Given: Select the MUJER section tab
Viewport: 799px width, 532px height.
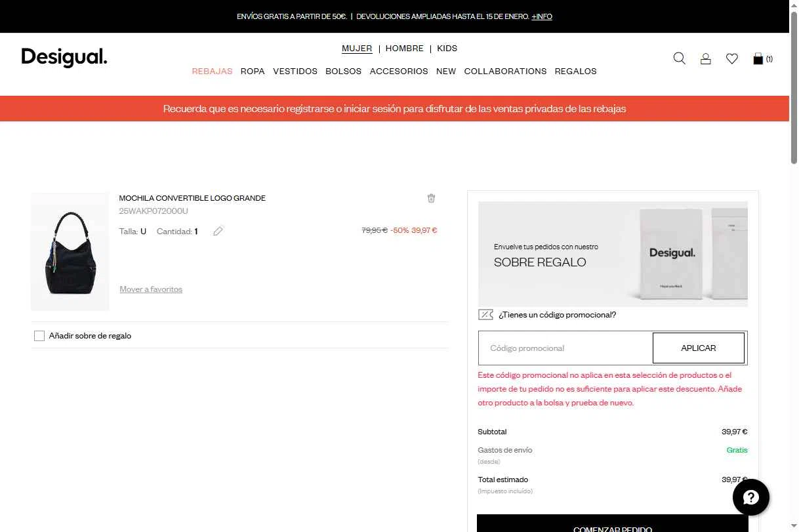Looking at the screenshot, I should click(357, 49).
